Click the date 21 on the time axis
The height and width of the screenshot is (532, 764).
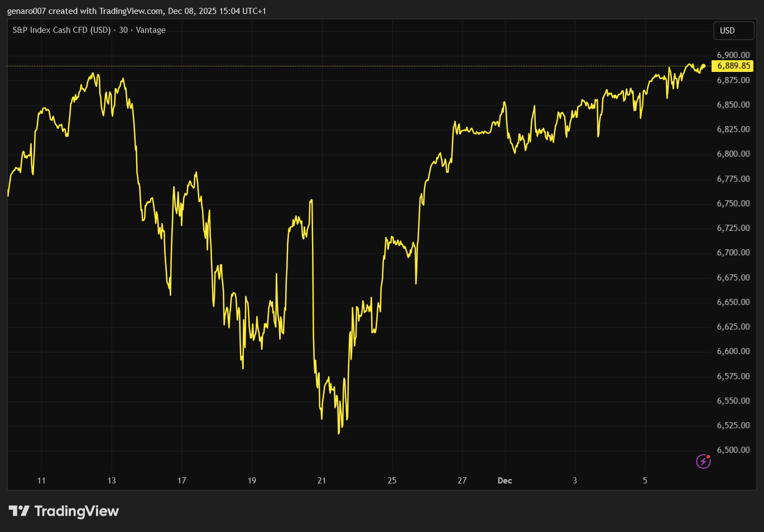coord(321,481)
